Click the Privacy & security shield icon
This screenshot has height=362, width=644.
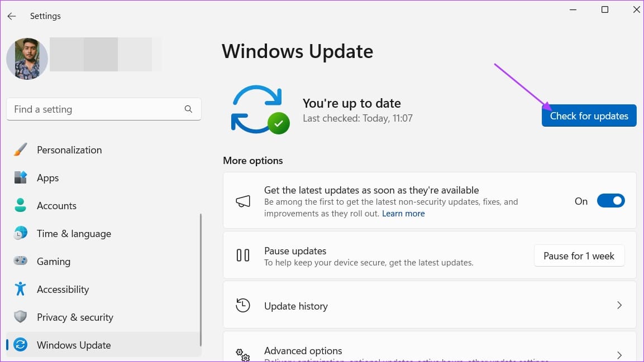click(x=20, y=317)
